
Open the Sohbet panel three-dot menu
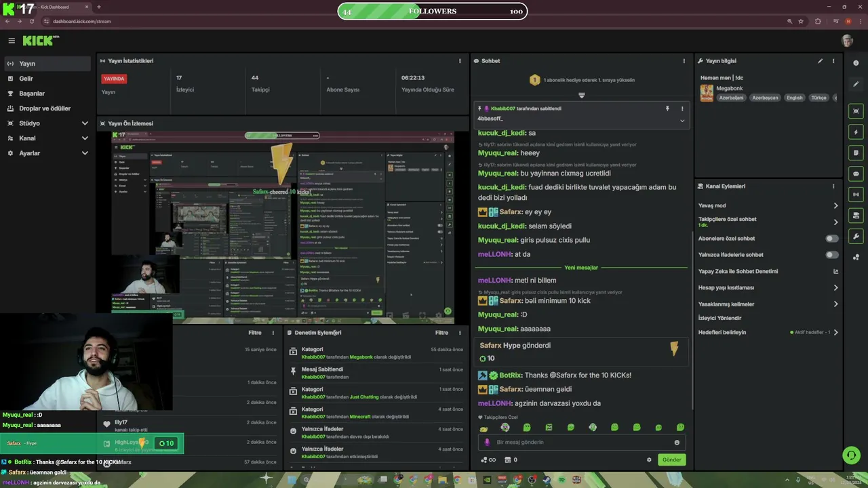pyautogui.click(x=684, y=61)
